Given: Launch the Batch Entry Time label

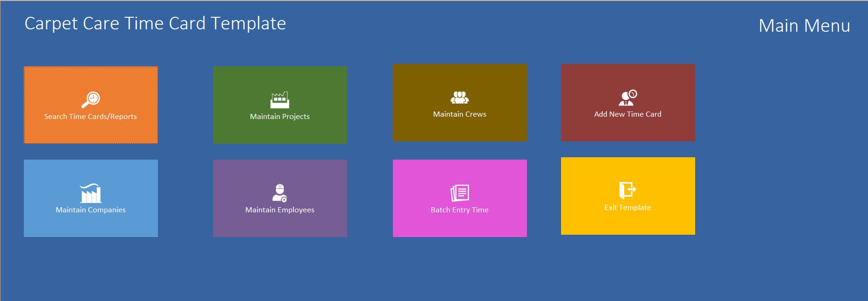Looking at the screenshot, I should coord(460,210).
